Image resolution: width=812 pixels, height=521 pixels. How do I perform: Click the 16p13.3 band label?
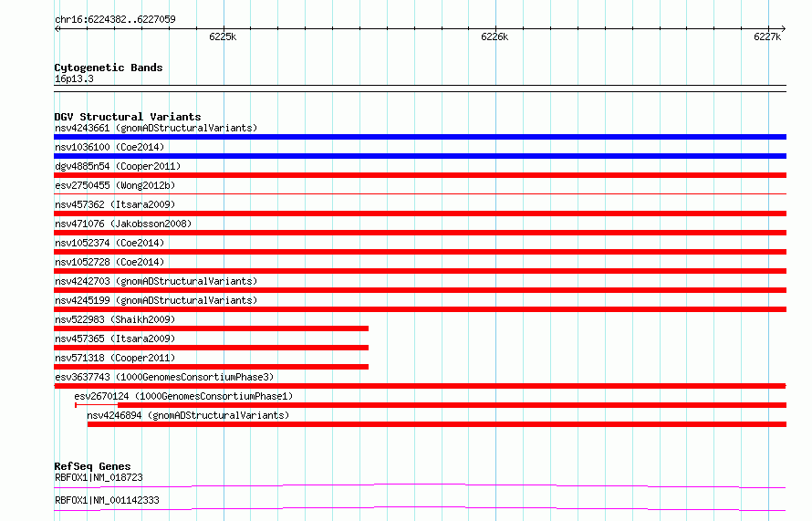[74, 78]
